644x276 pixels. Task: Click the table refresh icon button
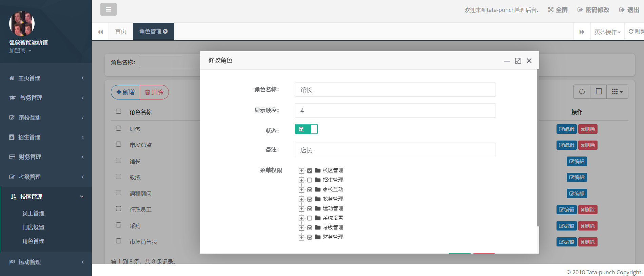tap(582, 92)
